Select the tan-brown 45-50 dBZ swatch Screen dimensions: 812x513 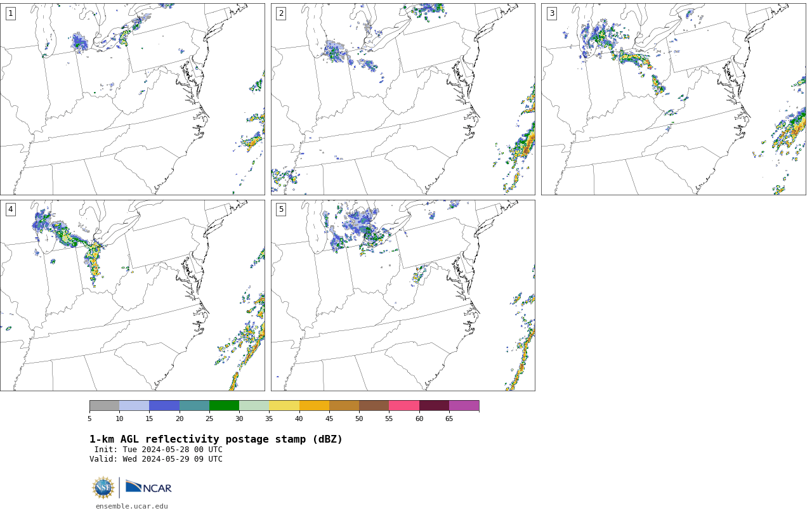(x=344, y=406)
